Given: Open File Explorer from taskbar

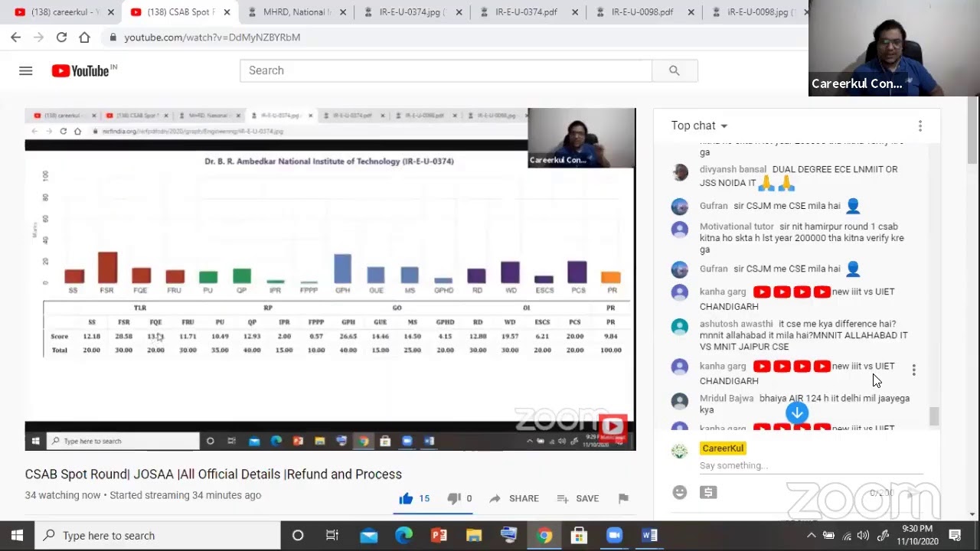Looking at the screenshot, I should click(474, 536).
